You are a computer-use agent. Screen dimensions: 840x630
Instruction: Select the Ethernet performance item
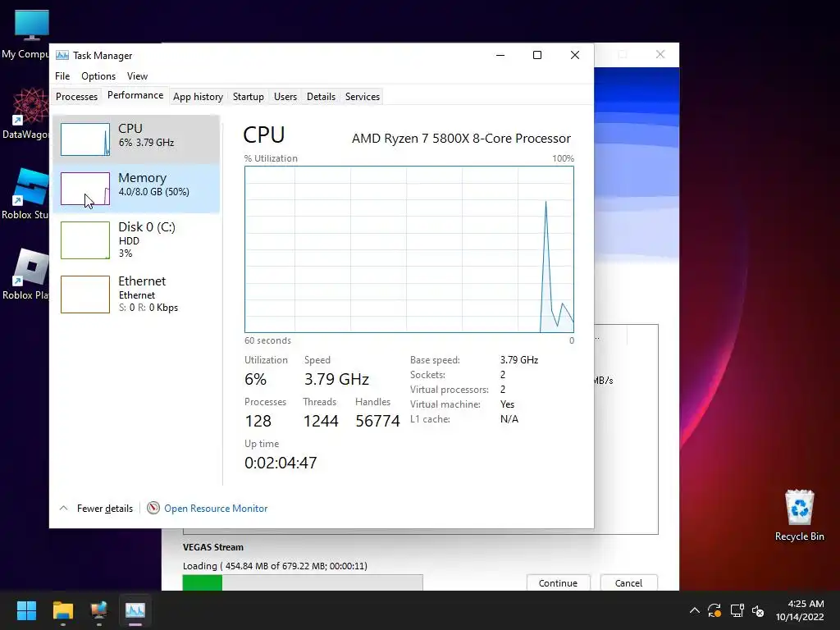click(x=136, y=294)
